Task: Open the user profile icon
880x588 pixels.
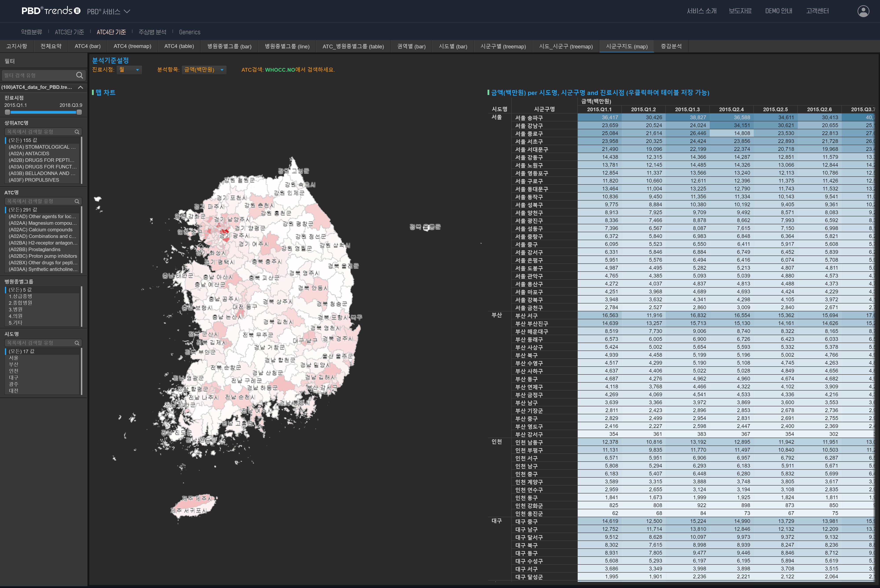Action: [863, 11]
